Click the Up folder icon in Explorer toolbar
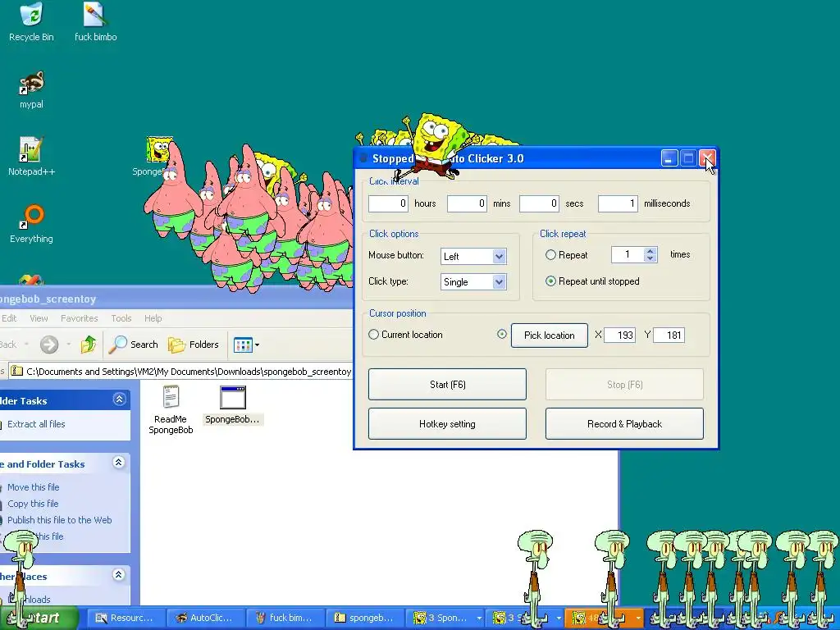Screen dimensions: 840x630 click(x=89, y=345)
